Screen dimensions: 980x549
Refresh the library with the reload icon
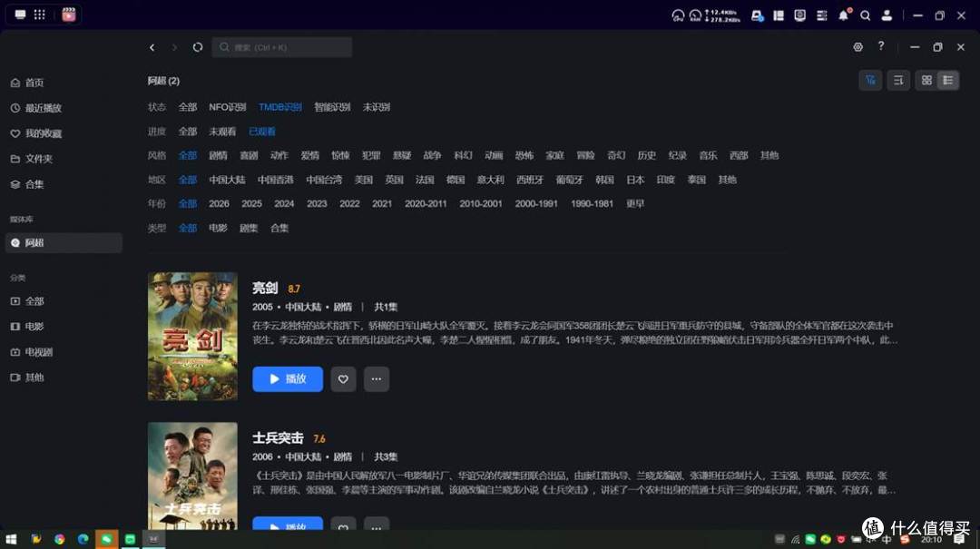[198, 47]
